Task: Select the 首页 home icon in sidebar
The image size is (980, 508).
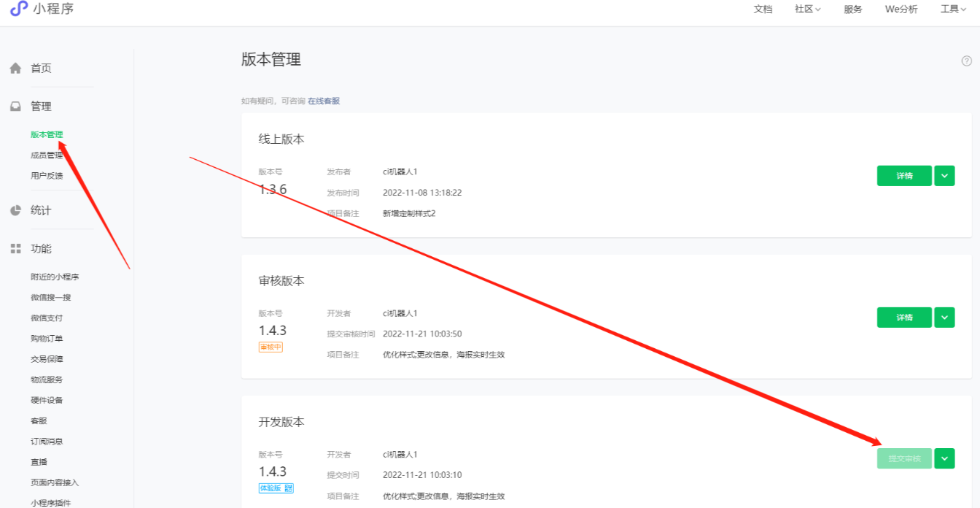Action: point(15,68)
